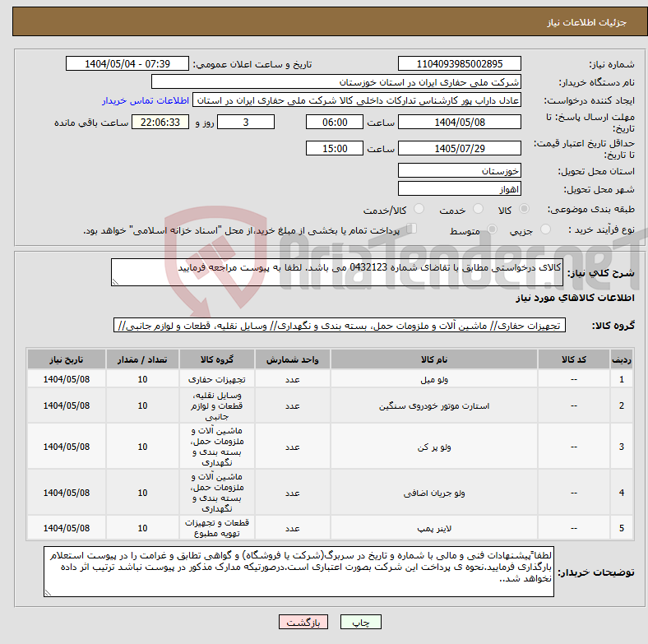The height and width of the screenshot is (644, 648).
Task: Click item name ولو جریان اضافی
Action: (x=434, y=493)
